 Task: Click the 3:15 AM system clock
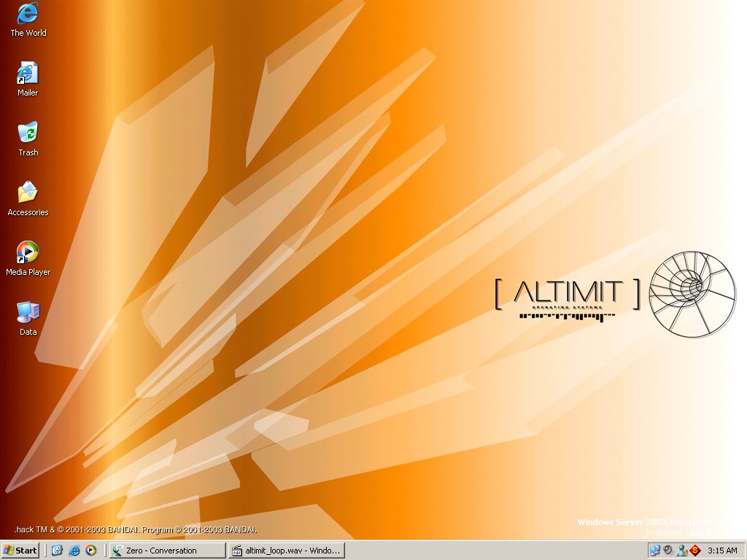pyautogui.click(x=722, y=551)
